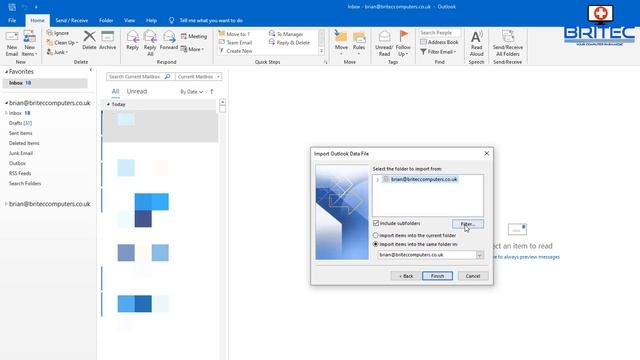Image resolution: width=640 pixels, height=360 pixels.
Task: Click the Archive icon
Action: [x=107, y=36]
